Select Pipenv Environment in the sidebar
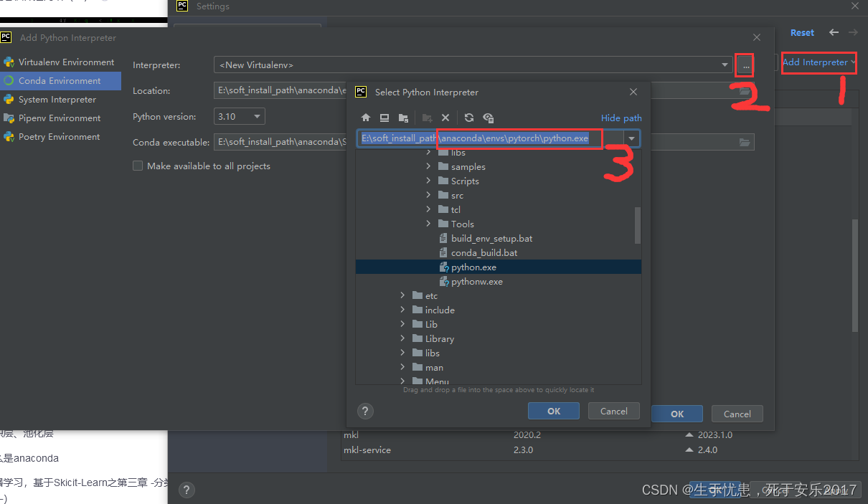 [60, 118]
